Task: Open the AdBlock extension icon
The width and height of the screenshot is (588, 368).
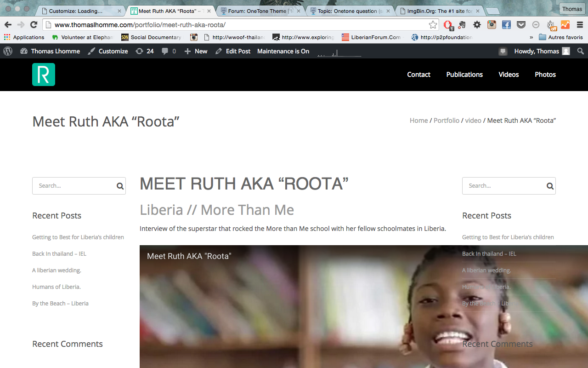Action: coord(448,25)
